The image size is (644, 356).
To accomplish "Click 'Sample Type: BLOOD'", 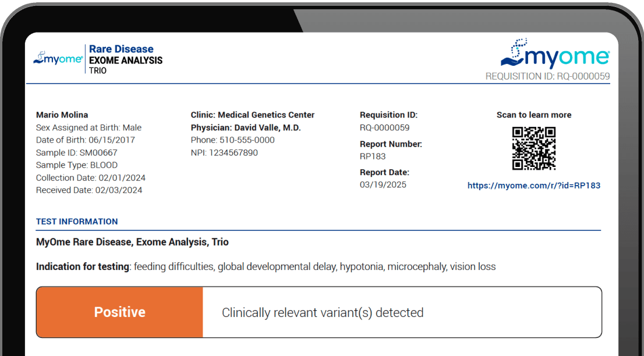I will (x=77, y=165).
